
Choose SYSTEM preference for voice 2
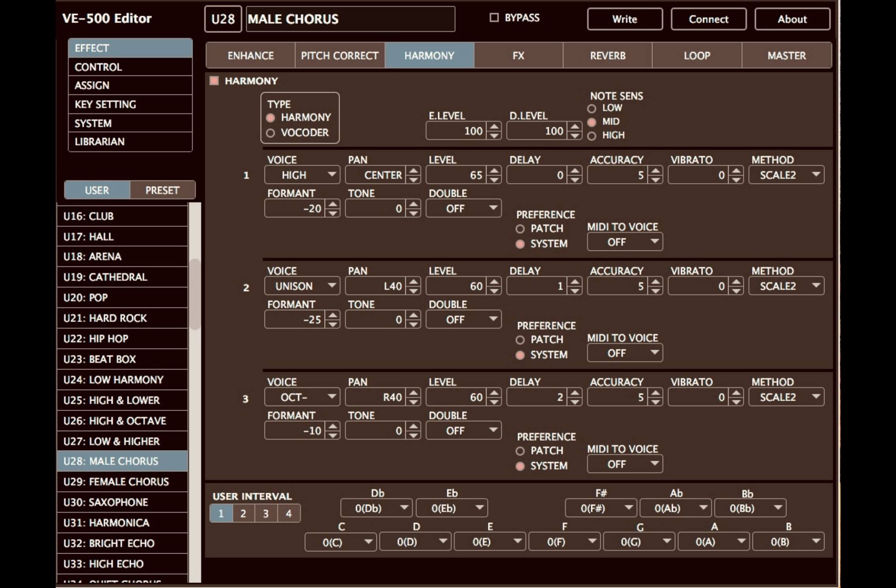pyautogui.click(x=520, y=355)
